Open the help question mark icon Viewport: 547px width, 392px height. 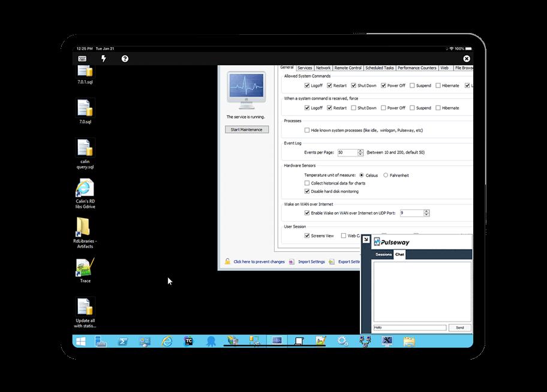[x=125, y=59]
